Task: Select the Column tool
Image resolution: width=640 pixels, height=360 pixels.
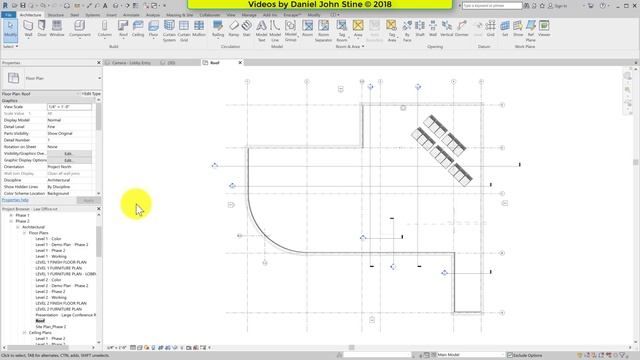Action: [x=104, y=29]
